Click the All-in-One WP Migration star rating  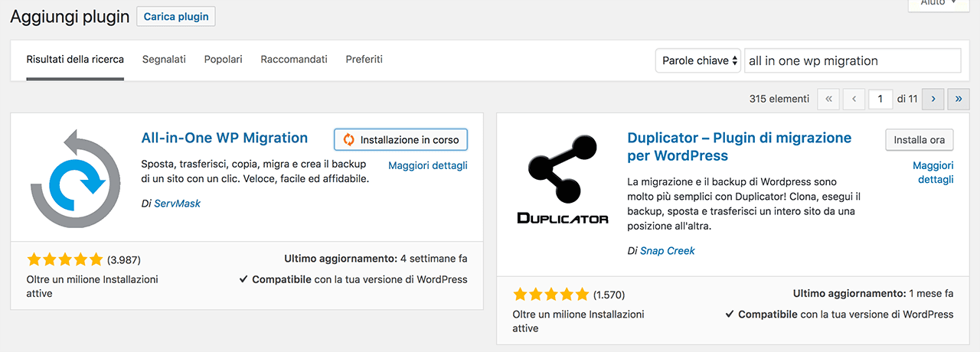64,259
